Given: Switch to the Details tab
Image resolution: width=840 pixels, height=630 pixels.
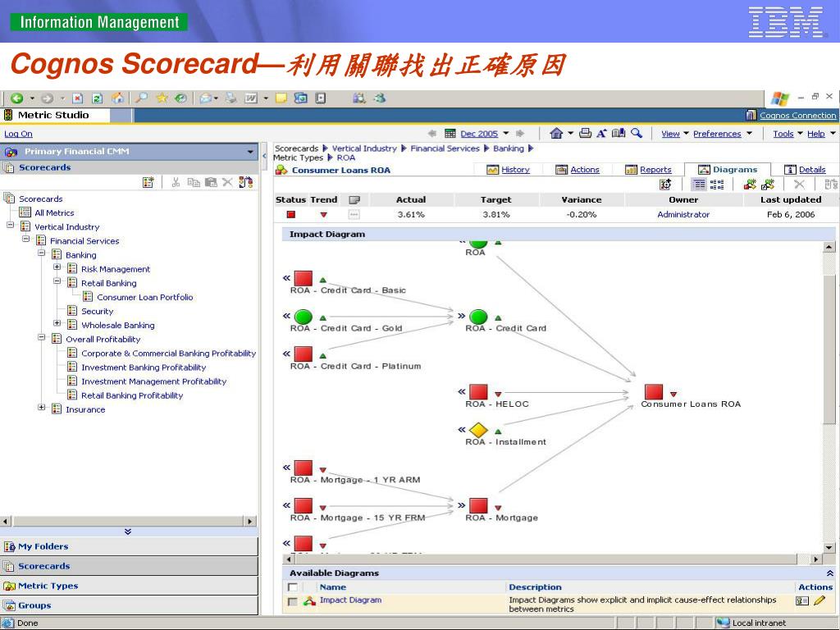Looking at the screenshot, I should (x=812, y=170).
